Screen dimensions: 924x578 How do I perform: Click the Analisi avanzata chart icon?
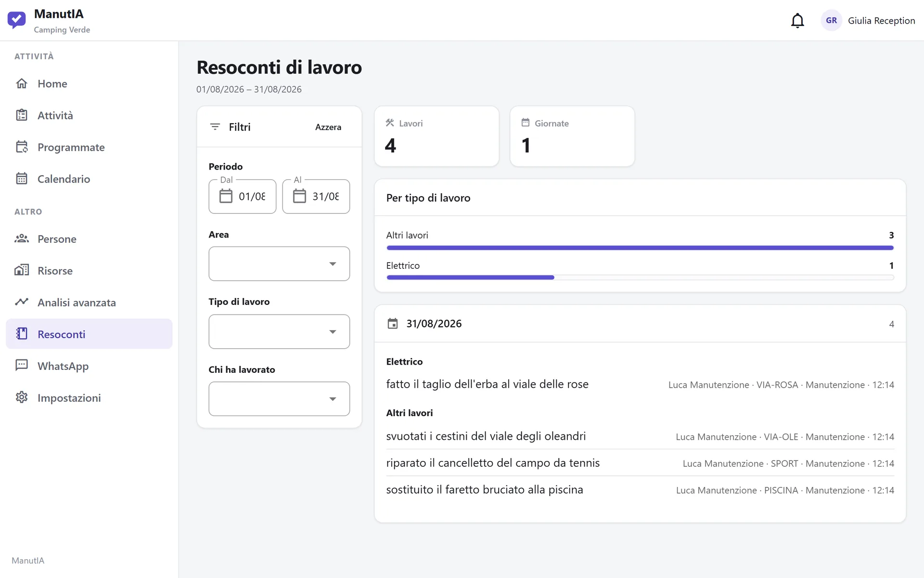pyautogui.click(x=22, y=302)
